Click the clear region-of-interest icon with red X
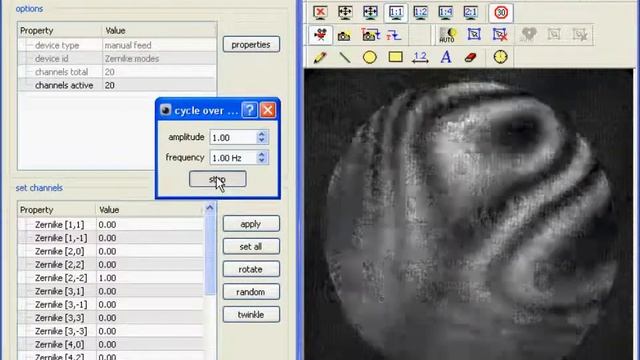 click(x=499, y=35)
